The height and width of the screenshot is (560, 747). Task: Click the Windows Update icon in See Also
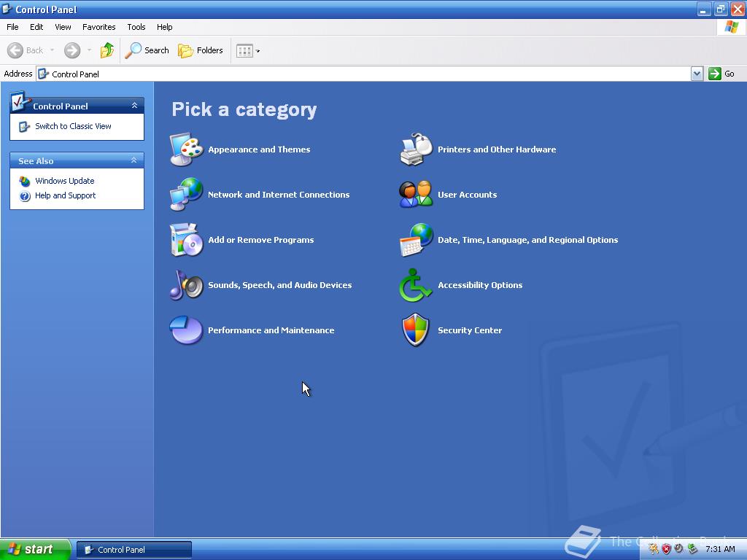click(25, 181)
